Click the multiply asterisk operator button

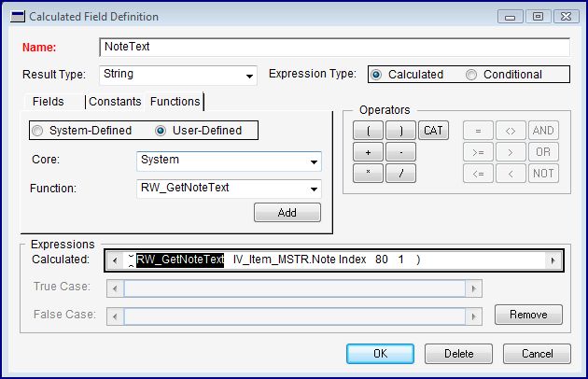(x=368, y=174)
